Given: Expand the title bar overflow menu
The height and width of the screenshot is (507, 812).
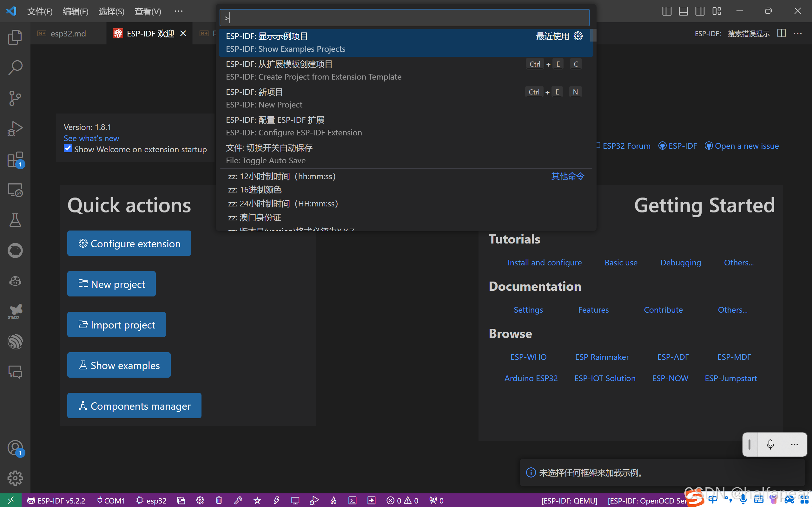Looking at the screenshot, I should (x=179, y=11).
